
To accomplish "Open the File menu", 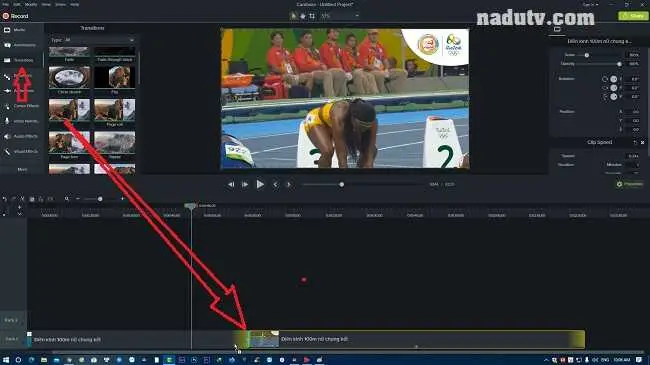I will pyautogui.click(x=5, y=4).
